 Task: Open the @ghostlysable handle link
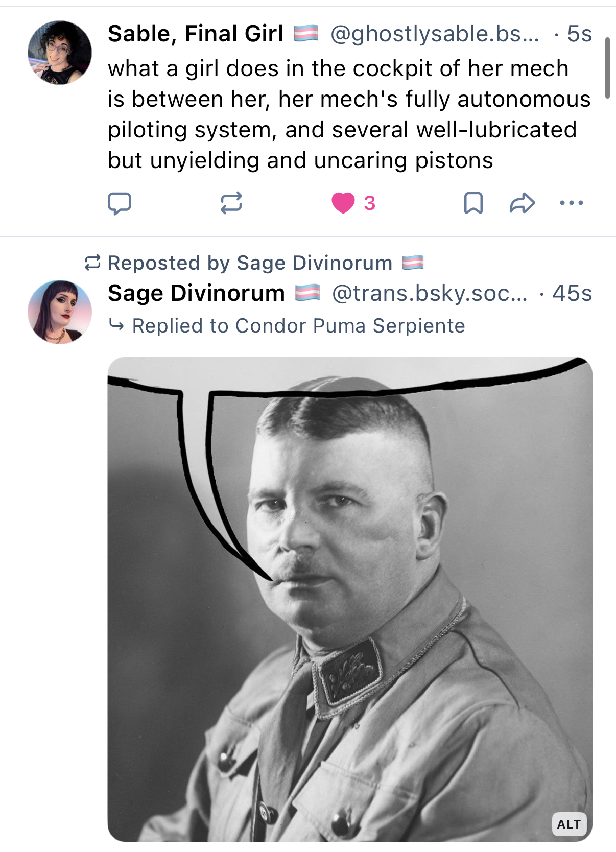tap(434, 34)
